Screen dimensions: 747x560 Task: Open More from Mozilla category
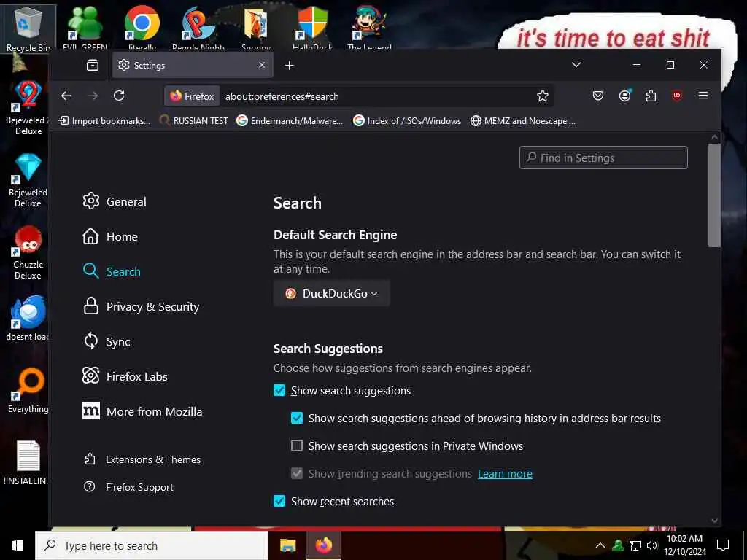(142, 411)
